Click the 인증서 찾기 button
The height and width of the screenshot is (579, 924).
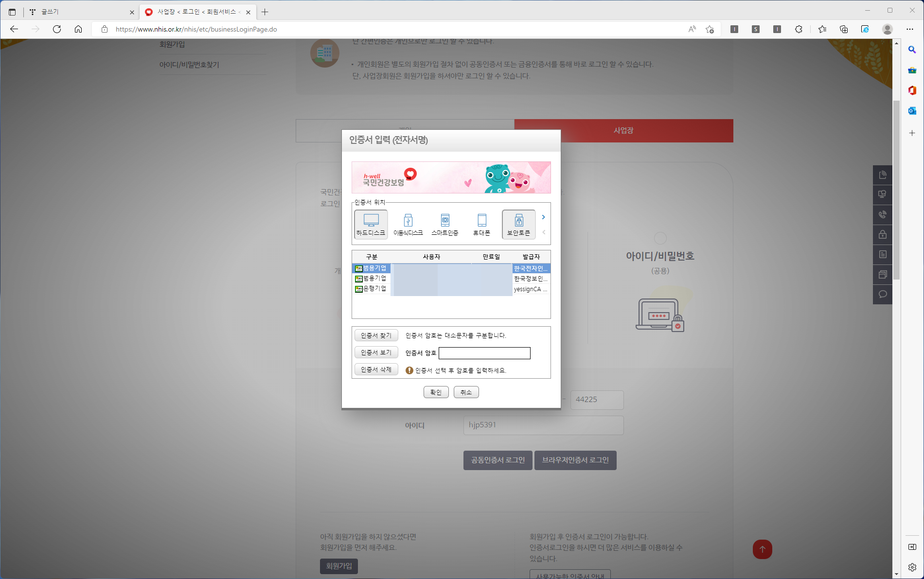point(376,335)
